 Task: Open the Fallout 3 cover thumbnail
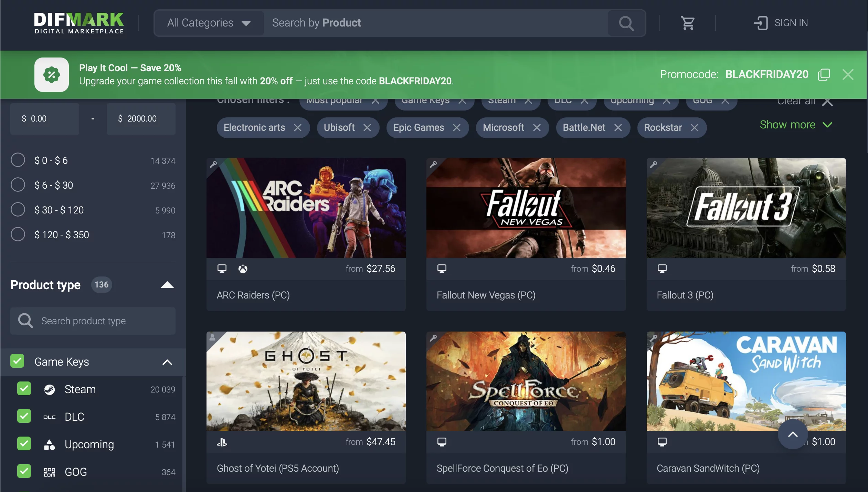point(746,208)
